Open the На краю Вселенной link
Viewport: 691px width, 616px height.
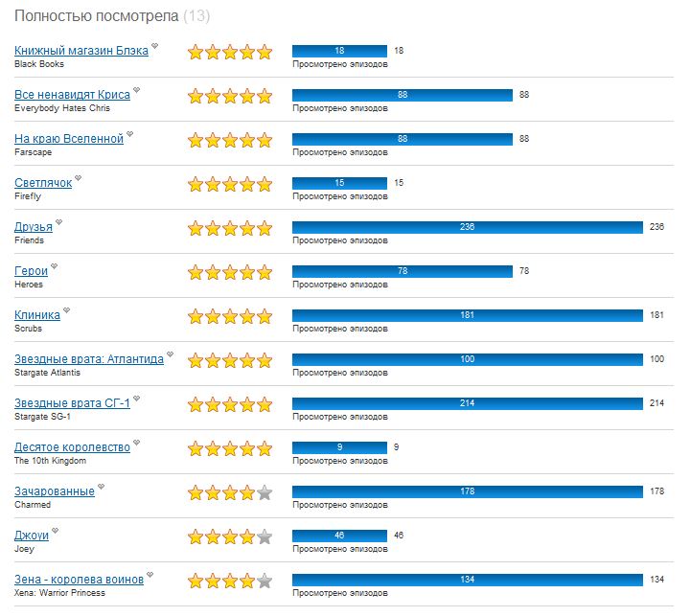coord(69,139)
